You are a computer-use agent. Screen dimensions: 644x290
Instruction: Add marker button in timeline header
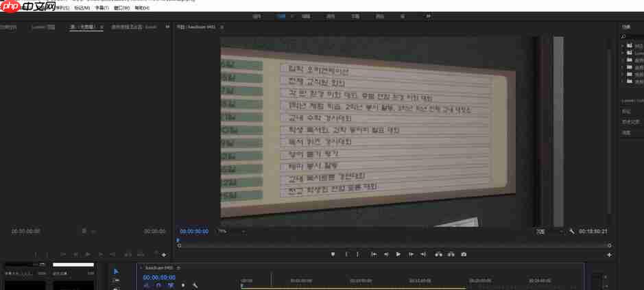(183, 285)
